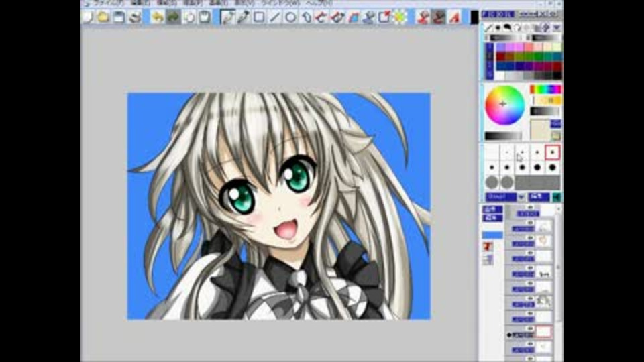Select diagonal pen line icon in color panel
This screenshot has height=362, width=644.
coord(489,27)
